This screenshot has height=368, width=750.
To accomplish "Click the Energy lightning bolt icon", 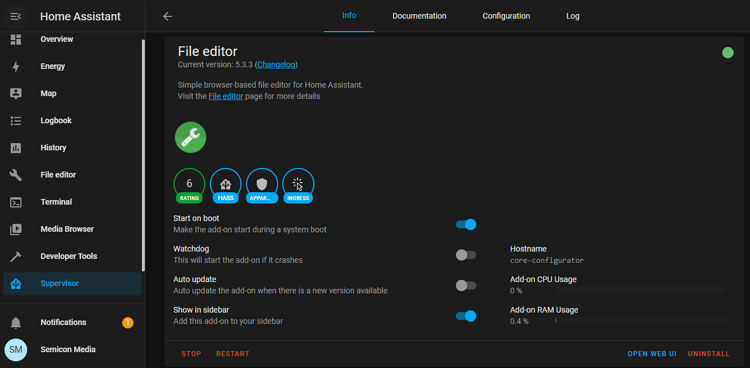I will pos(16,67).
